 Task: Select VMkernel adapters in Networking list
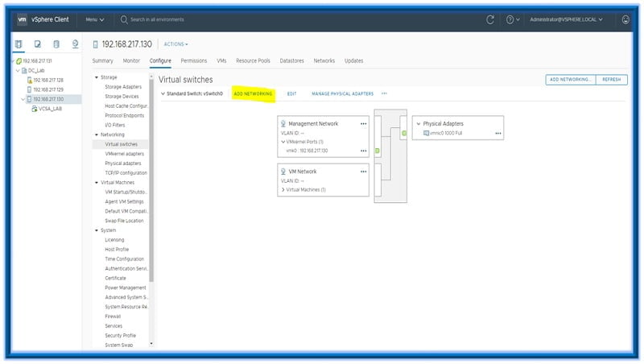(124, 154)
